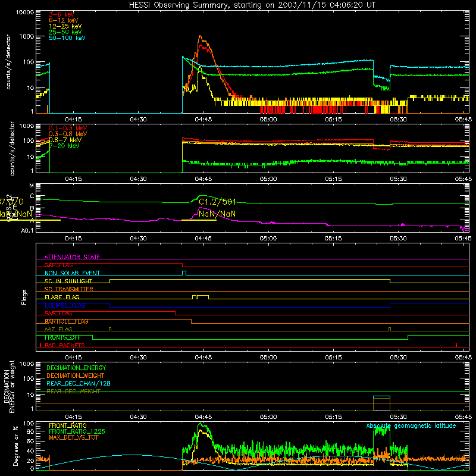
Task: Select the ATTENUATOR_STATE flag label
Action: pos(72,257)
